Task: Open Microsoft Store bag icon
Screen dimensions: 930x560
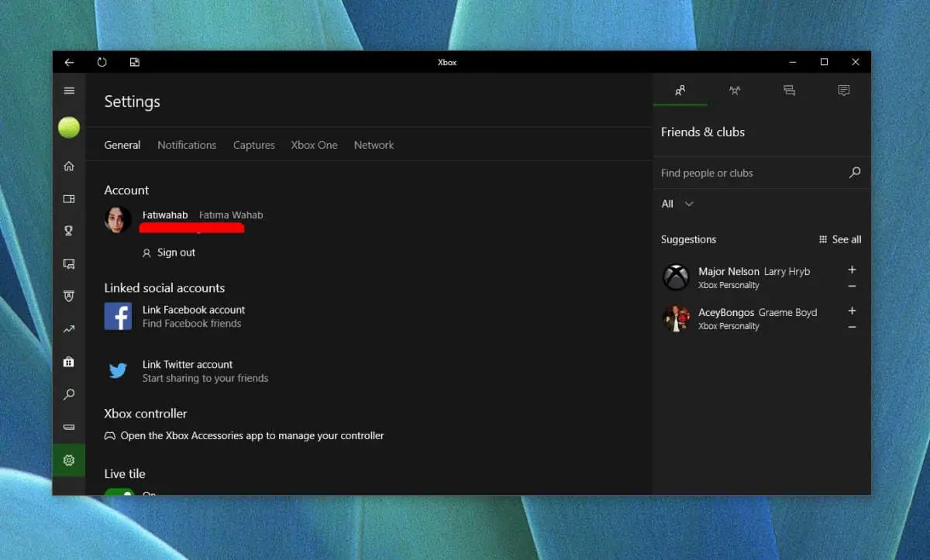Action: (x=69, y=362)
